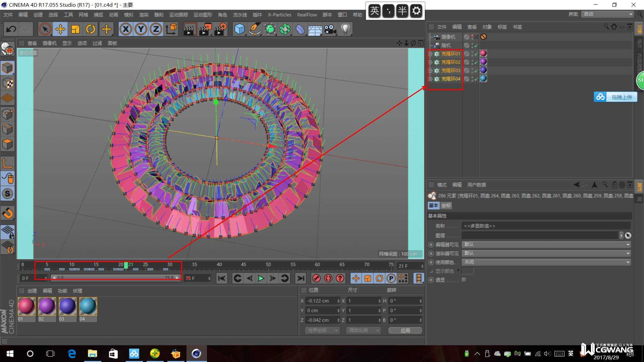
Task: Toggle visibility dots for 克隆环02
Action: (472, 62)
